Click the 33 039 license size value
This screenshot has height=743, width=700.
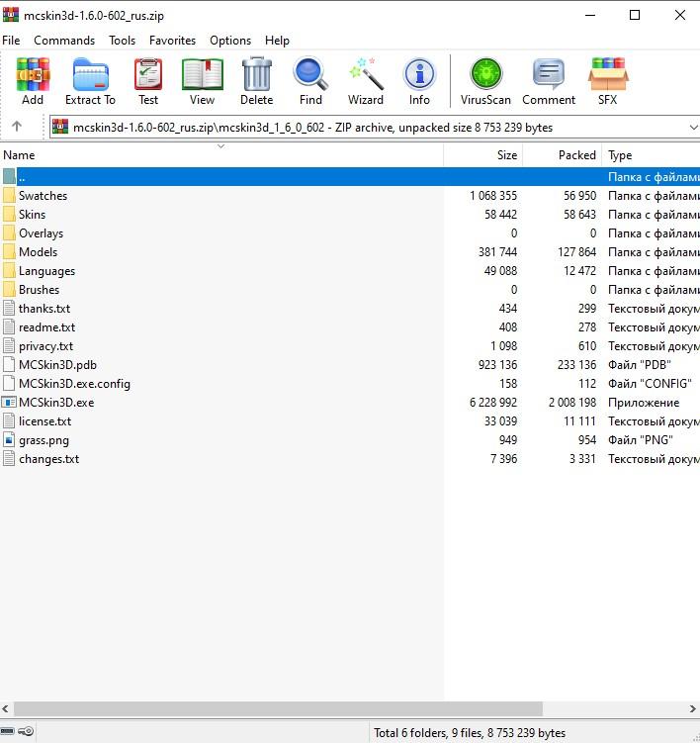500,420
